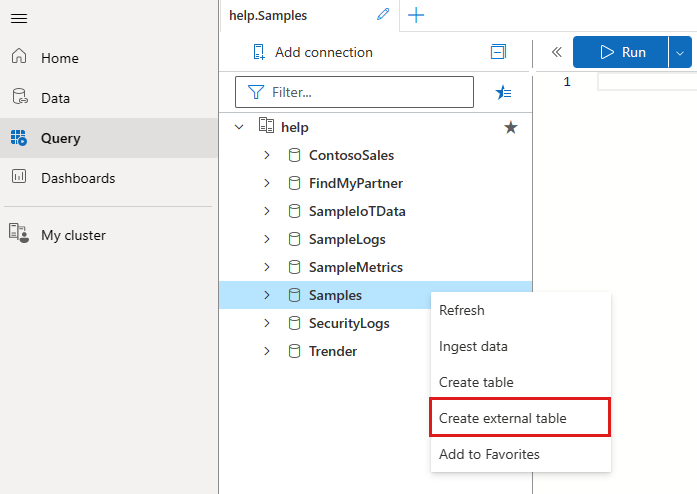Click the Home icon in sidebar
Screen dimensions: 697x494
pyautogui.click(x=19, y=56)
